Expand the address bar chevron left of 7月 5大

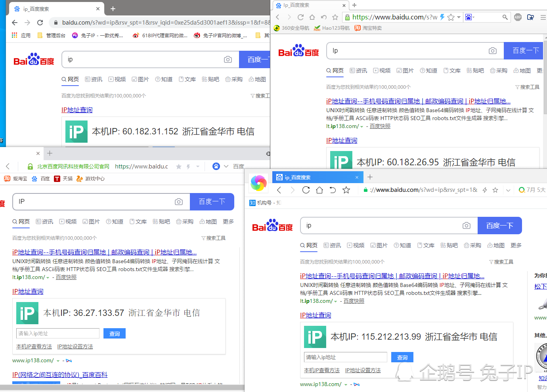coord(508,190)
